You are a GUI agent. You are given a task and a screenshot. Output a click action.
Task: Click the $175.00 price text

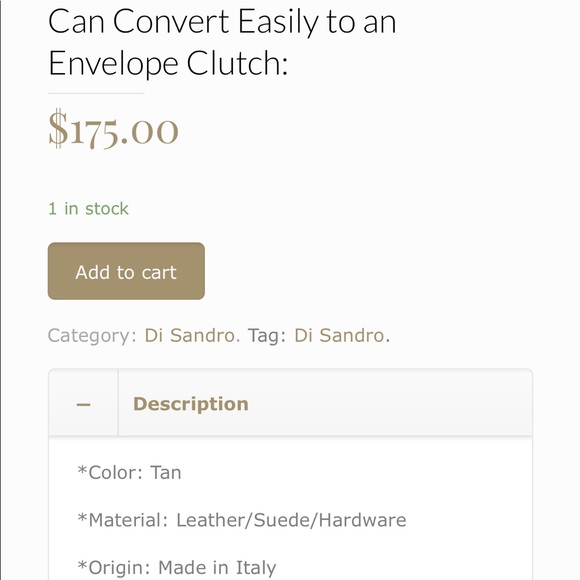pos(114,129)
